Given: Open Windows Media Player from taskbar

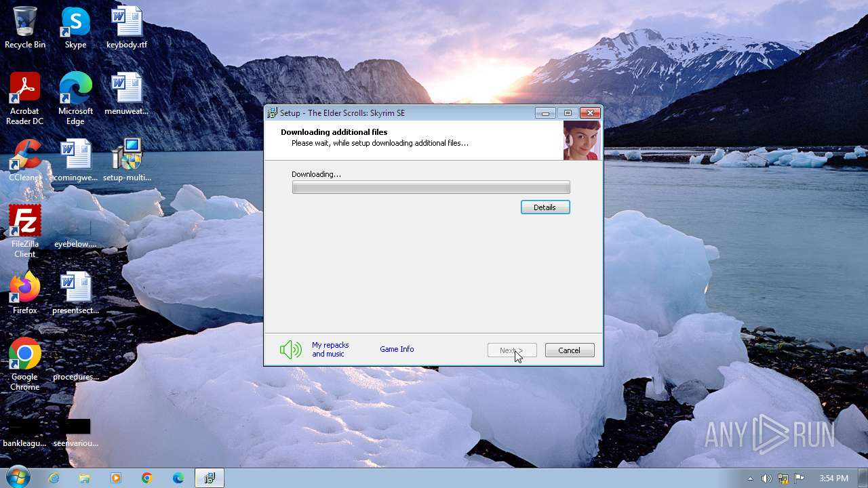Looking at the screenshot, I should 116,478.
